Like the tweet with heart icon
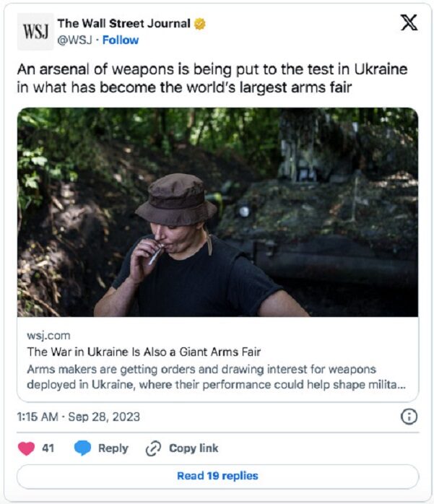This screenshot has height=504, width=434. point(27,448)
